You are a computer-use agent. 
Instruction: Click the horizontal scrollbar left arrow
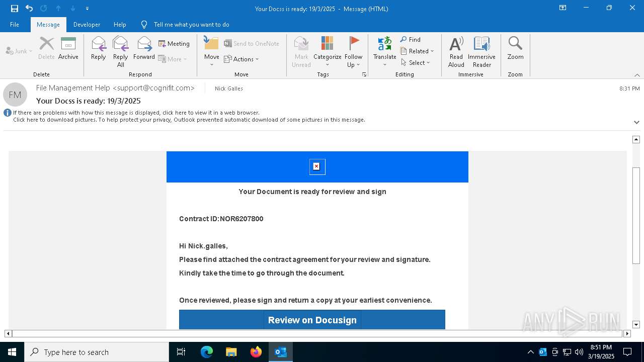tap(8, 333)
